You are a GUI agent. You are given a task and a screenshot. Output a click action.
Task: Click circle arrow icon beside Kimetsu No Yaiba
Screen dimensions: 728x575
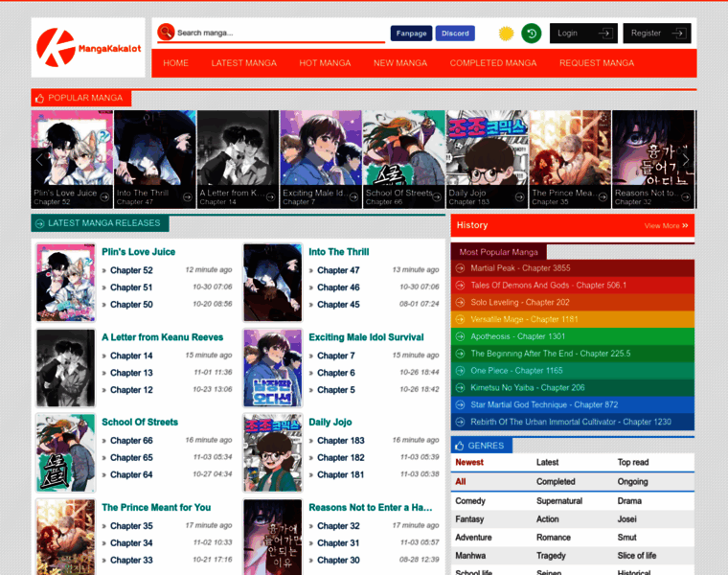pos(460,388)
